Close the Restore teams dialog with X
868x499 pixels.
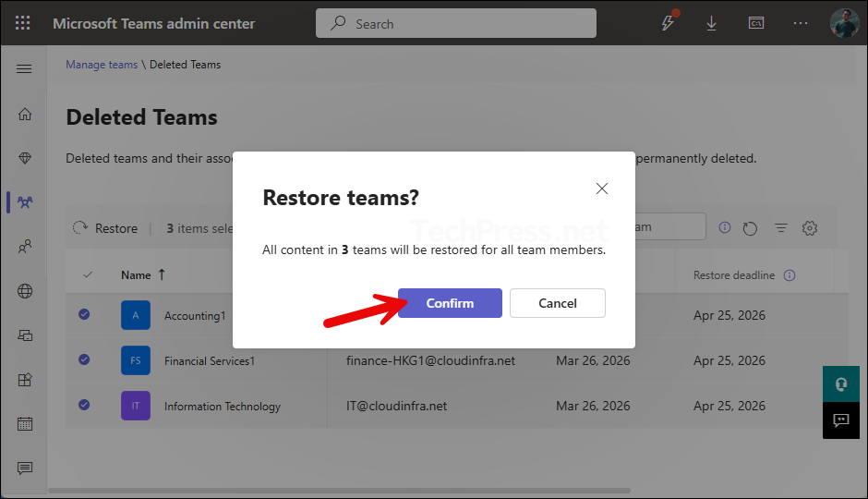click(x=602, y=189)
